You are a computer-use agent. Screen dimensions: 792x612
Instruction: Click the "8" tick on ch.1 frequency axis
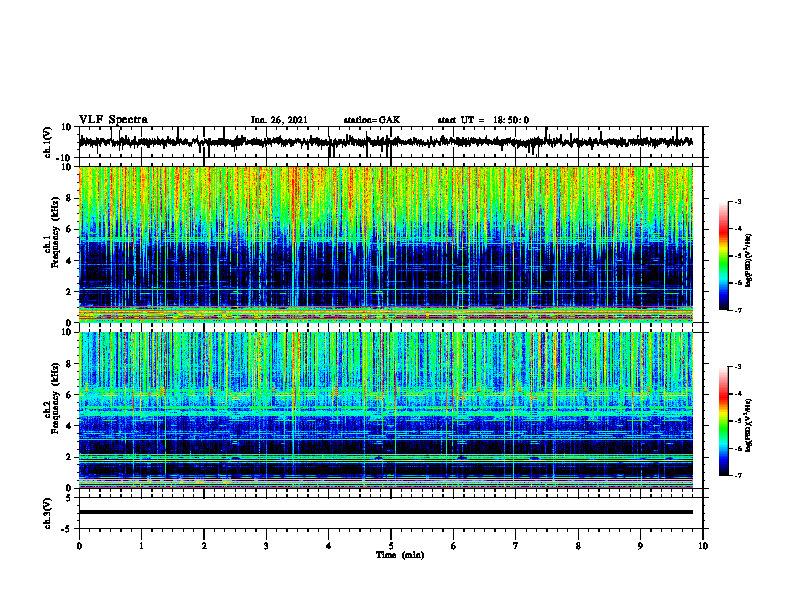(69, 198)
